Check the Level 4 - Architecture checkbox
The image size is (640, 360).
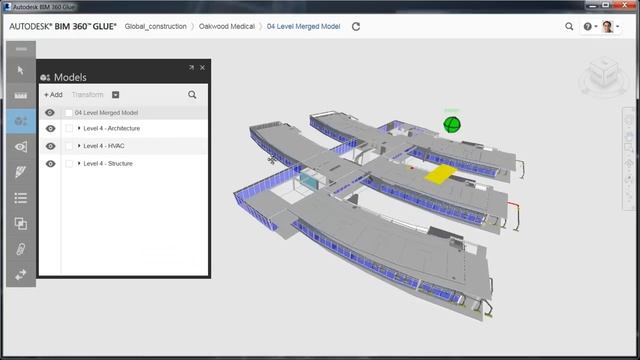pos(69,129)
